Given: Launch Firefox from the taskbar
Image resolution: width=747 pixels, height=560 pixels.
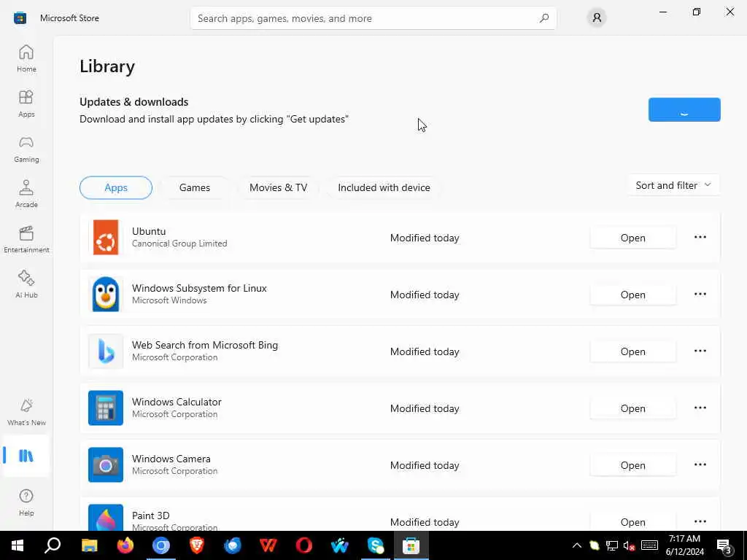Looking at the screenshot, I should coord(125,545).
